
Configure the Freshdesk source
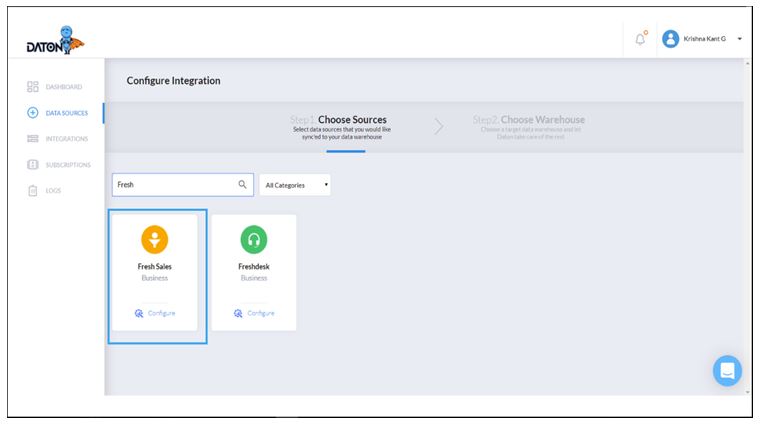coord(253,313)
